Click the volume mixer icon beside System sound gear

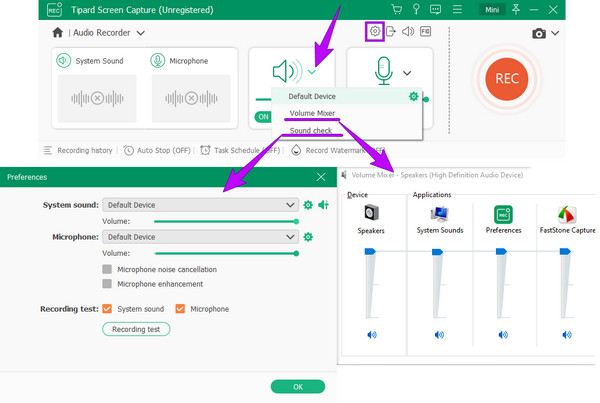[x=323, y=205]
